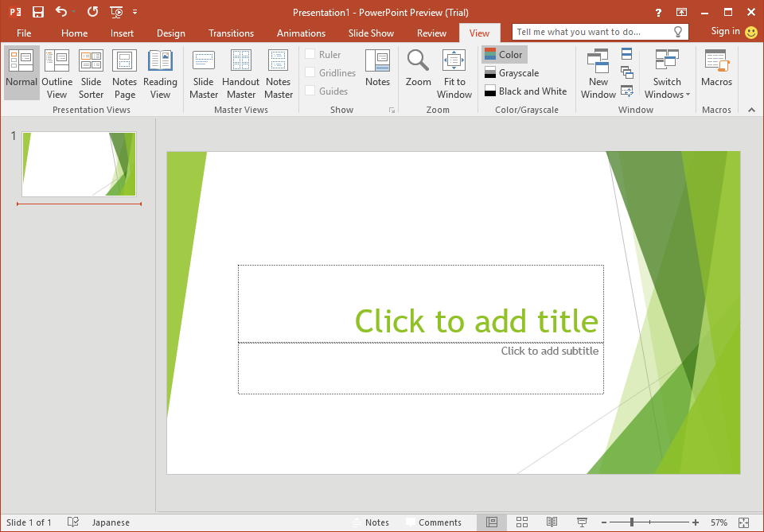Open the Show group dialog launcher
The width and height of the screenshot is (764, 532).
click(x=392, y=111)
